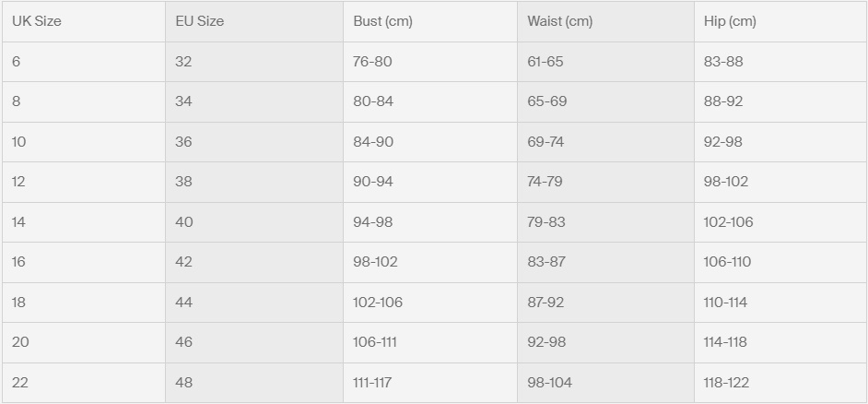The width and height of the screenshot is (868, 404).
Task: Click the UK Size column header
Action: click(37, 21)
